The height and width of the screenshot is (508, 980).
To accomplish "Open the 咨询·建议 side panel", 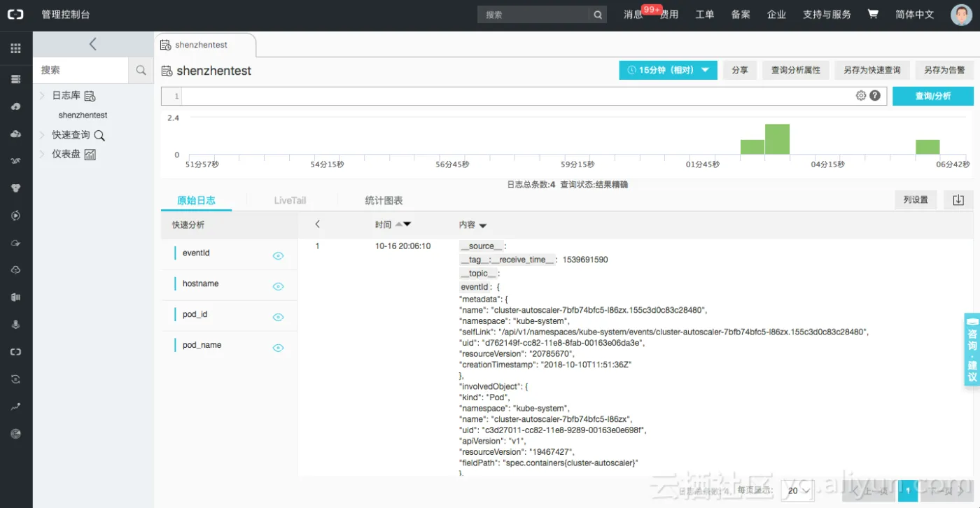I will click(972, 350).
